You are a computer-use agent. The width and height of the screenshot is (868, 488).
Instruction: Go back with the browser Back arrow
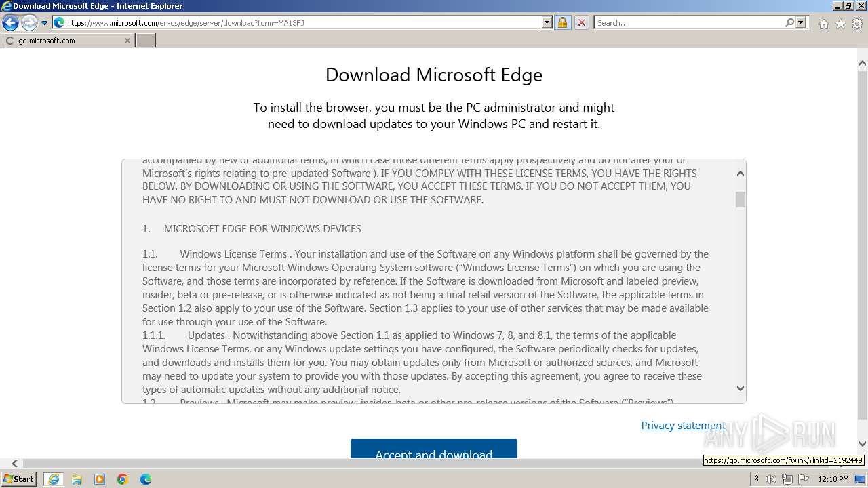point(10,22)
